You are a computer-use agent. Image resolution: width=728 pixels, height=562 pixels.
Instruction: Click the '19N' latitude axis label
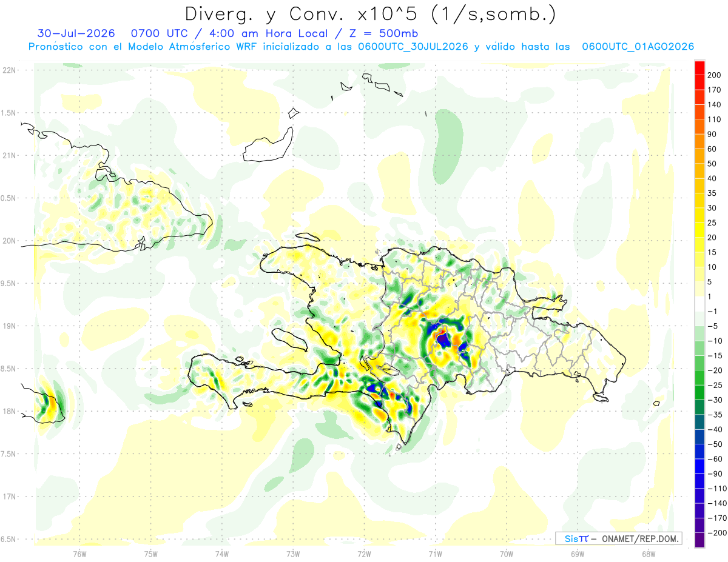pyautogui.click(x=8, y=326)
